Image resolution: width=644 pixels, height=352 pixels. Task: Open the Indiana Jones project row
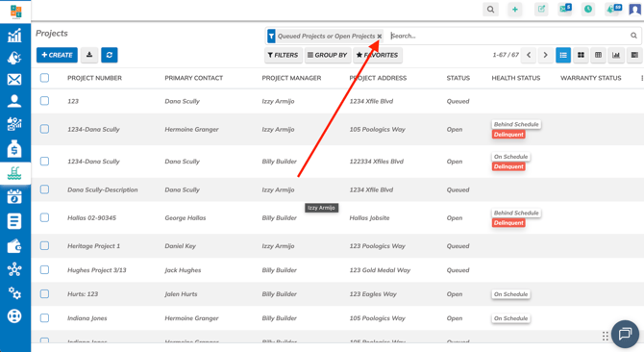click(337, 318)
